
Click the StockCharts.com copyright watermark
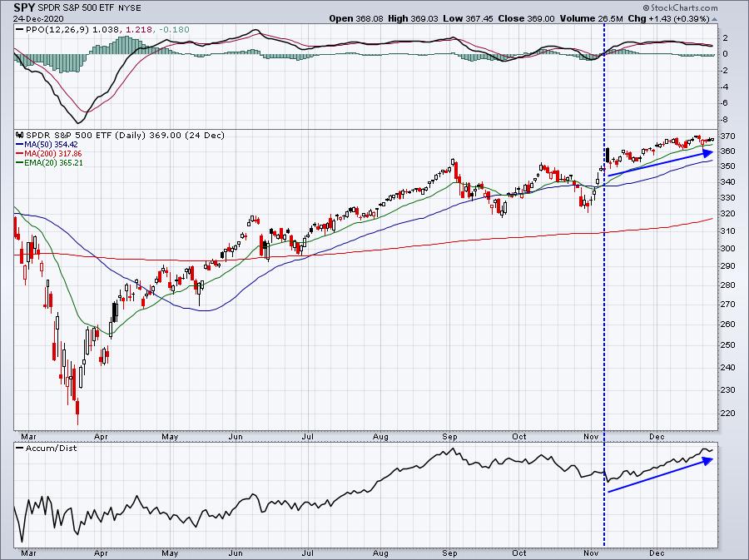click(x=680, y=7)
